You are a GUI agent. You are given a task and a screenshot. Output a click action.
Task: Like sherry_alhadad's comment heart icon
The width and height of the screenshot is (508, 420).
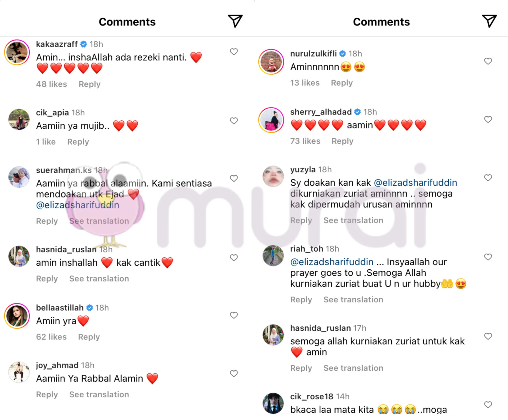[x=488, y=119]
